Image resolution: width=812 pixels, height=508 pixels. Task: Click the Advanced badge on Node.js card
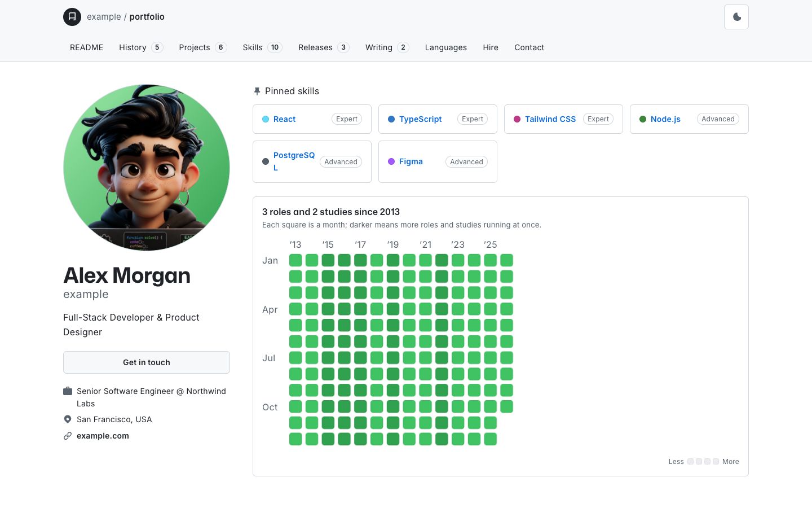click(x=718, y=119)
